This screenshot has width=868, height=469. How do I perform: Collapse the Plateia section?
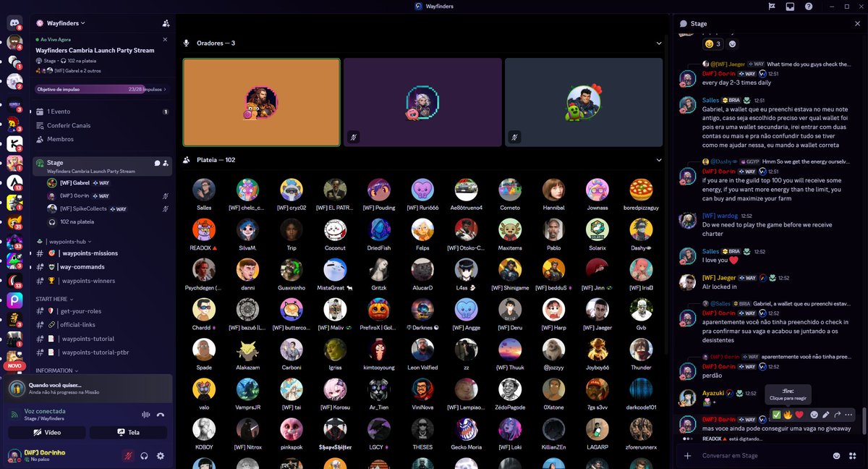click(659, 160)
